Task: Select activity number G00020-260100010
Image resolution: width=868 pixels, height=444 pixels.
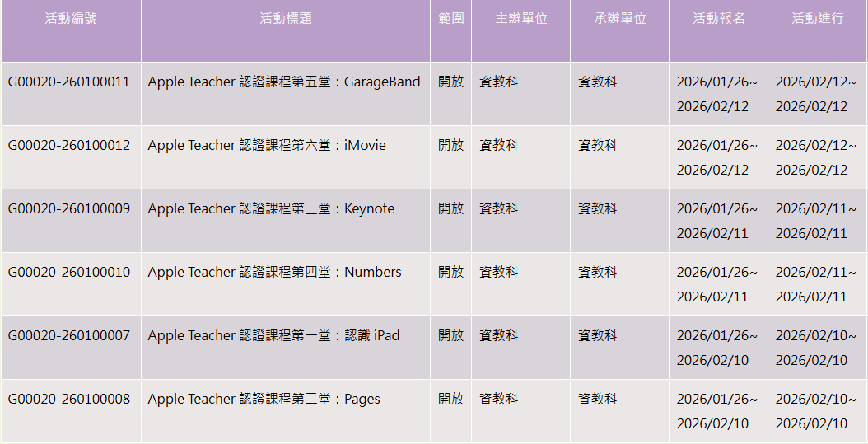Action: pos(69,273)
